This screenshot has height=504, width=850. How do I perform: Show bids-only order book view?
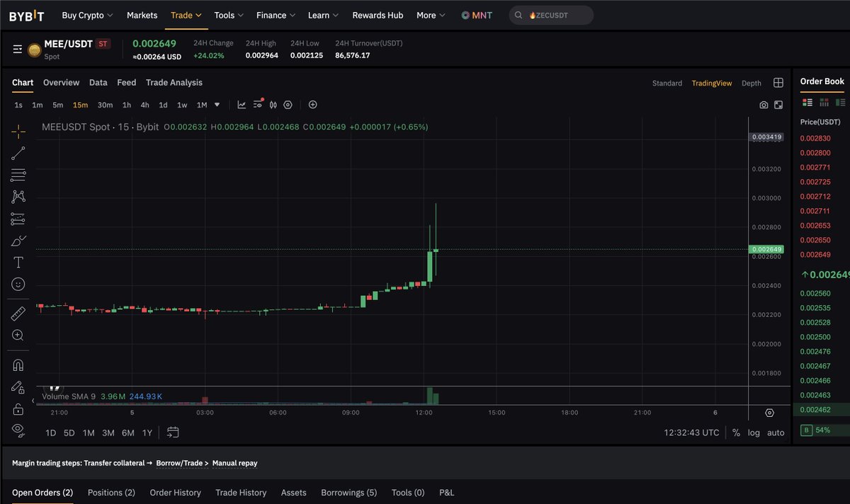841,103
